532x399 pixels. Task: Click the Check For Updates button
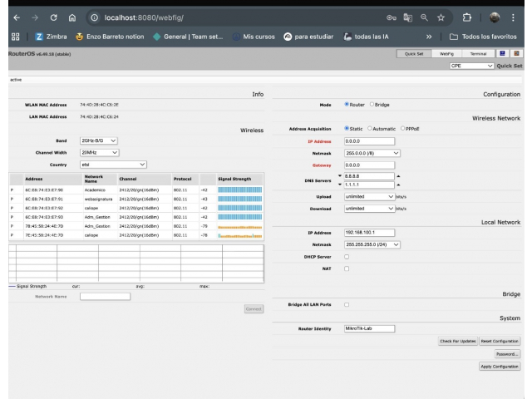pyautogui.click(x=457, y=341)
